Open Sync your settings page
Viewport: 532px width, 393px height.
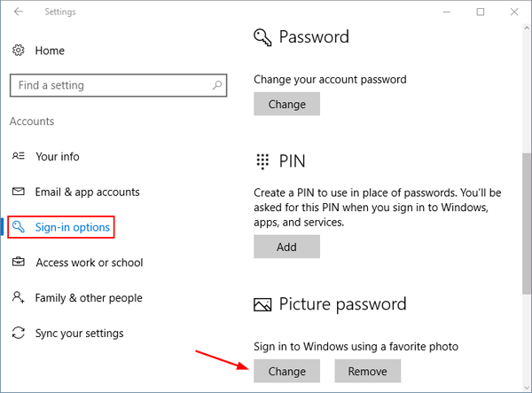coord(79,334)
